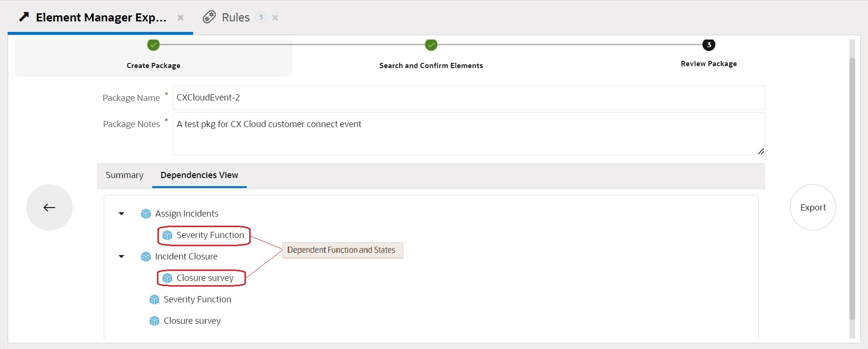Collapse the Assign Incidents tree node
This screenshot has width=868, height=349.
(x=121, y=214)
